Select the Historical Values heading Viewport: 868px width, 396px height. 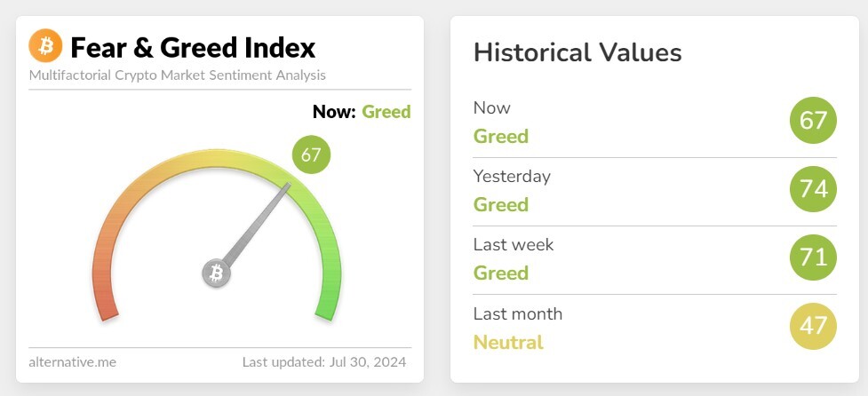(x=578, y=52)
